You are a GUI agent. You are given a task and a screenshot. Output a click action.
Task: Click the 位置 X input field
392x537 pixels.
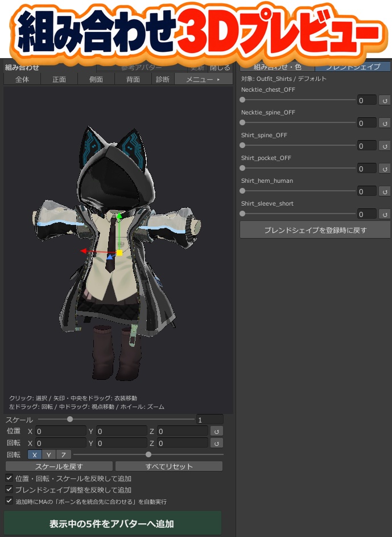coord(60,431)
